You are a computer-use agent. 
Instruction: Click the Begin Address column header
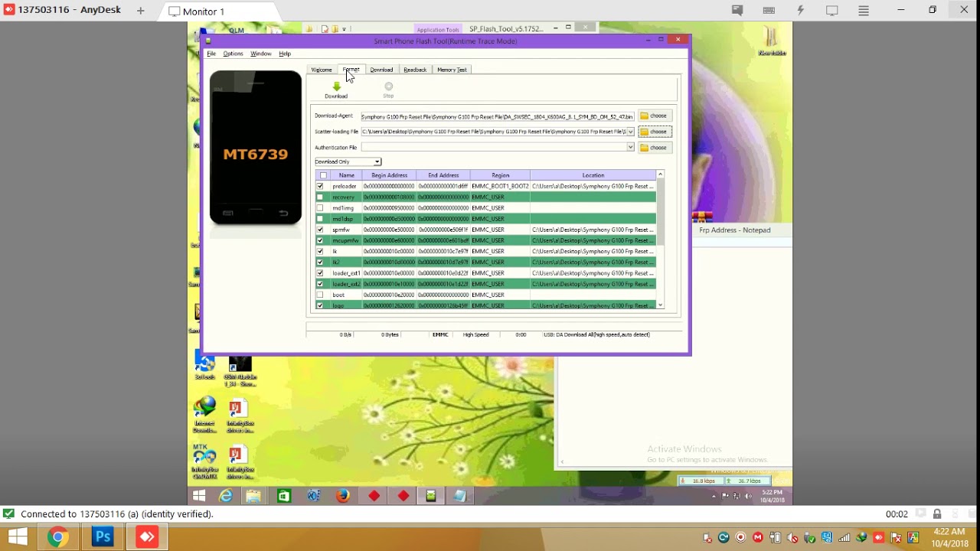pos(389,175)
